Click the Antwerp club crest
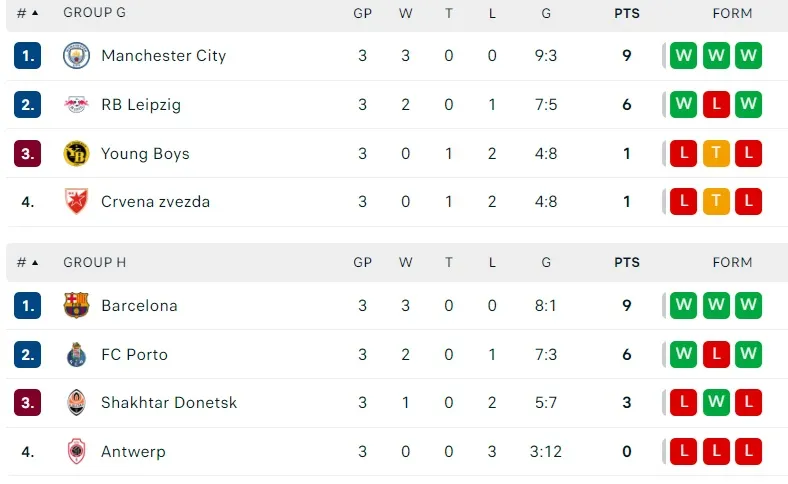This screenshot has height=484, width=788. tap(76, 452)
